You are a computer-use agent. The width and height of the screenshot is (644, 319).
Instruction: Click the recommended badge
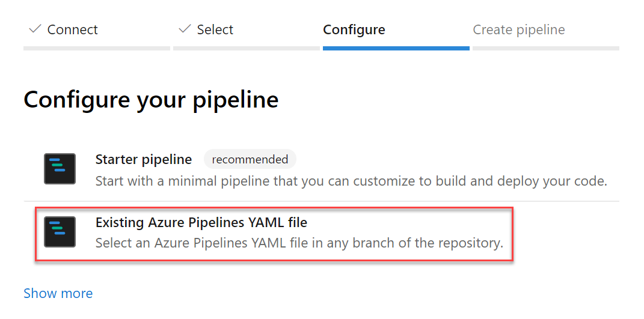[250, 160]
